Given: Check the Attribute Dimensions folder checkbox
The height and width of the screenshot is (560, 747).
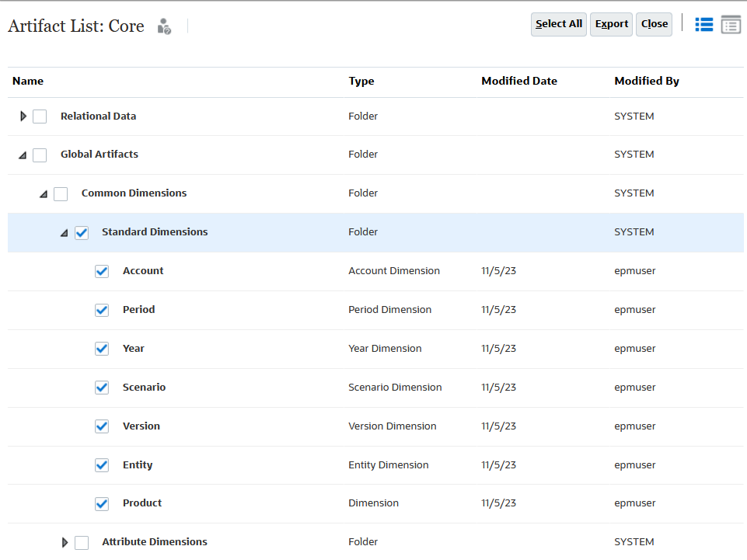Looking at the screenshot, I should tap(82, 542).
